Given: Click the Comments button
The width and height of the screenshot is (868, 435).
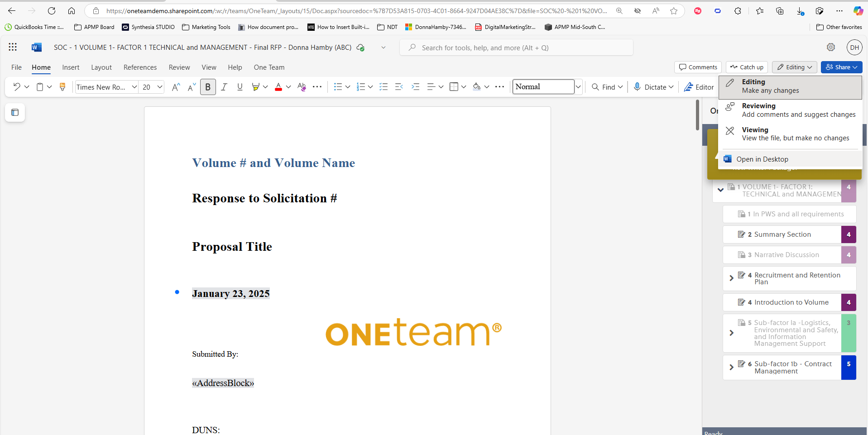Looking at the screenshot, I should [x=698, y=67].
